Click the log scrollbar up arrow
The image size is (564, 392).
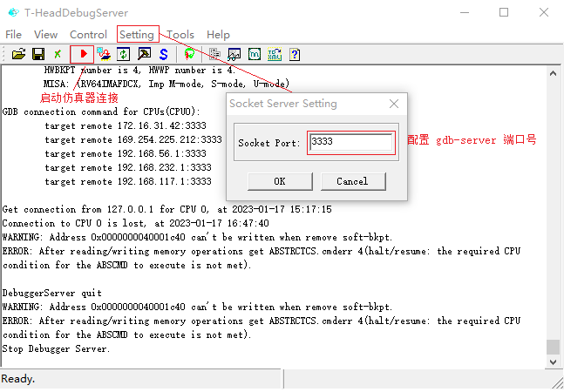point(553,75)
